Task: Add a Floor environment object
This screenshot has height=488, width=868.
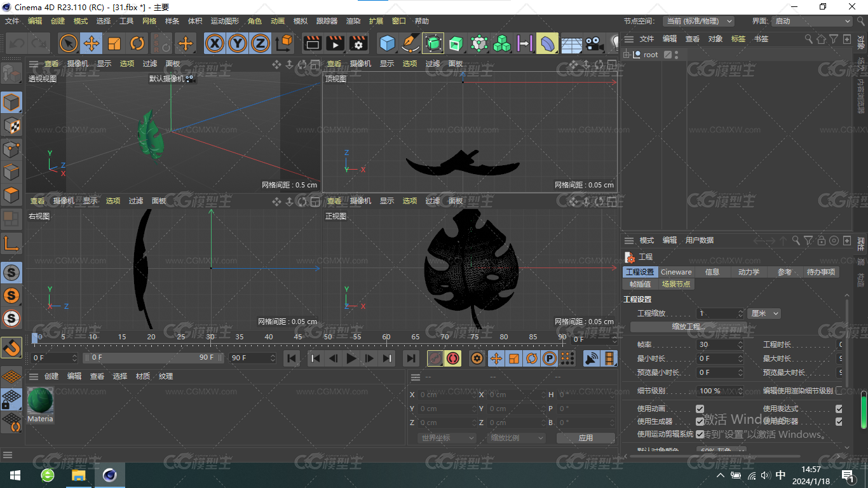Action: coord(571,43)
